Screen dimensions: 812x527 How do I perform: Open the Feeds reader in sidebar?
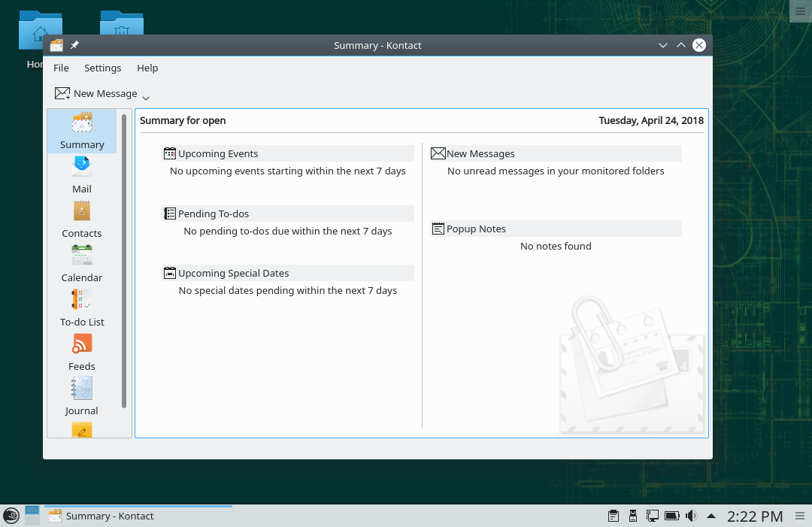click(x=81, y=353)
